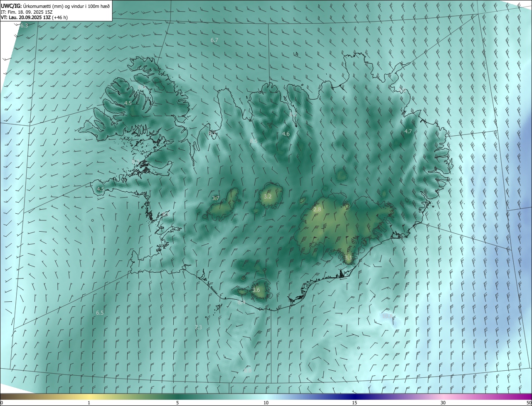Image resolution: width=532 pixels, height=406 pixels.
Task: Click the 'UWC/IG:' label in the header
Action: point(11,6)
